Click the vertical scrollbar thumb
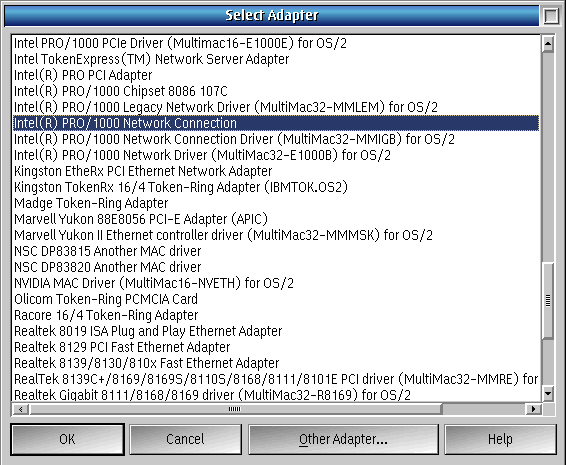Image resolution: width=566 pixels, height=465 pixels. pos(548,300)
